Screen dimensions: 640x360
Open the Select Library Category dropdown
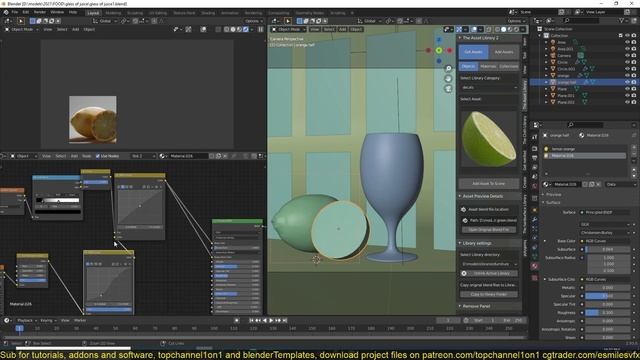(x=489, y=87)
